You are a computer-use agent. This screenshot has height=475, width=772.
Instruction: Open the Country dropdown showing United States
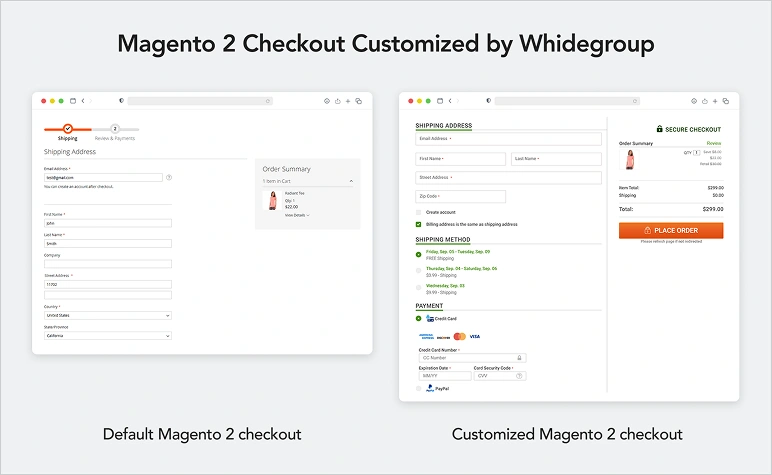108,316
